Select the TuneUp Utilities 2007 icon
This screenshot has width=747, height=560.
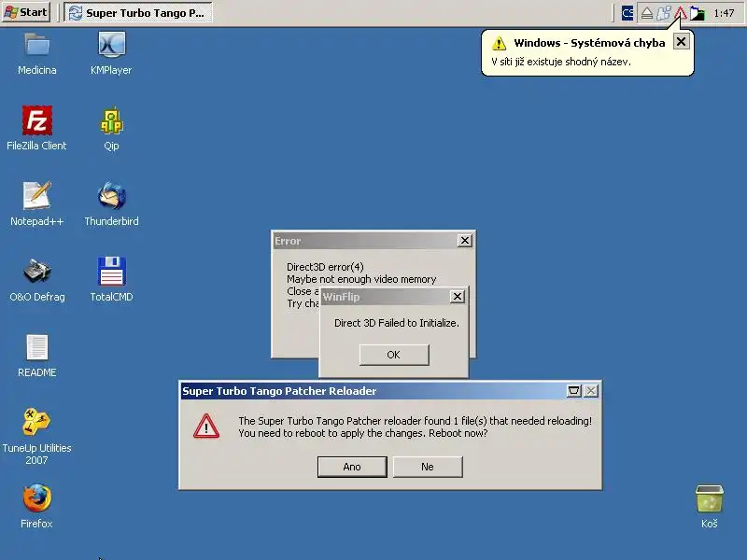click(x=36, y=422)
